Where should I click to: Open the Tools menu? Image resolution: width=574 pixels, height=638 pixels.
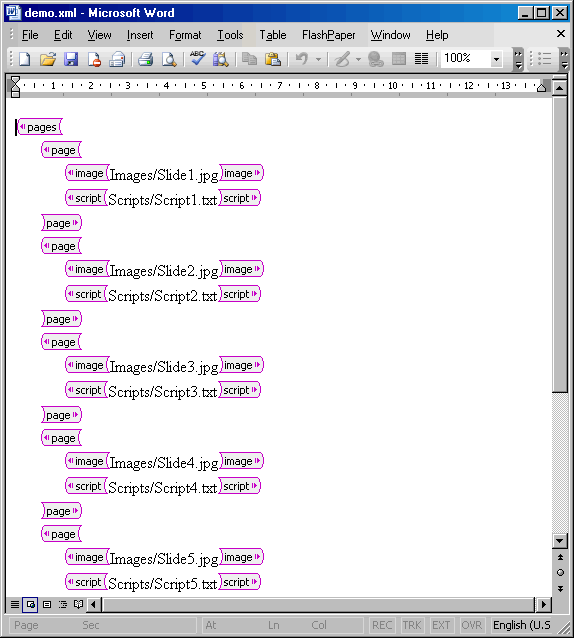pyautogui.click(x=230, y=35)
